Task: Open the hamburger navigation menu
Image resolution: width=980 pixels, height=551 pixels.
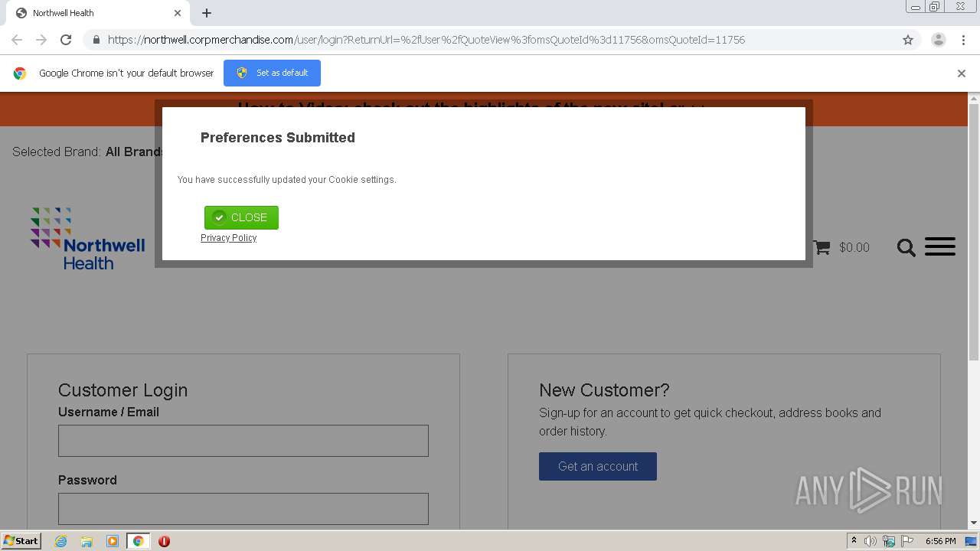Action: [x=939, y=246]
